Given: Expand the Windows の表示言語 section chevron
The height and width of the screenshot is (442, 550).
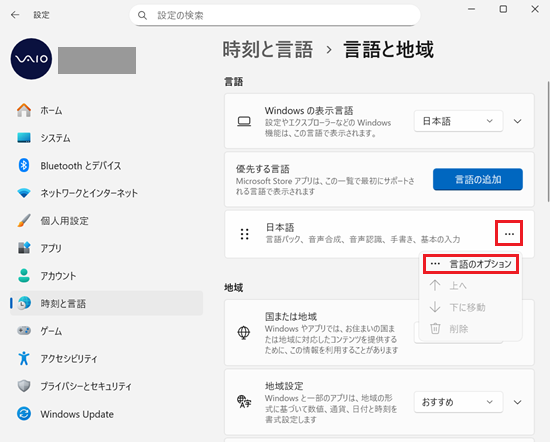Looking at the screenshot, I should (517, 121).
